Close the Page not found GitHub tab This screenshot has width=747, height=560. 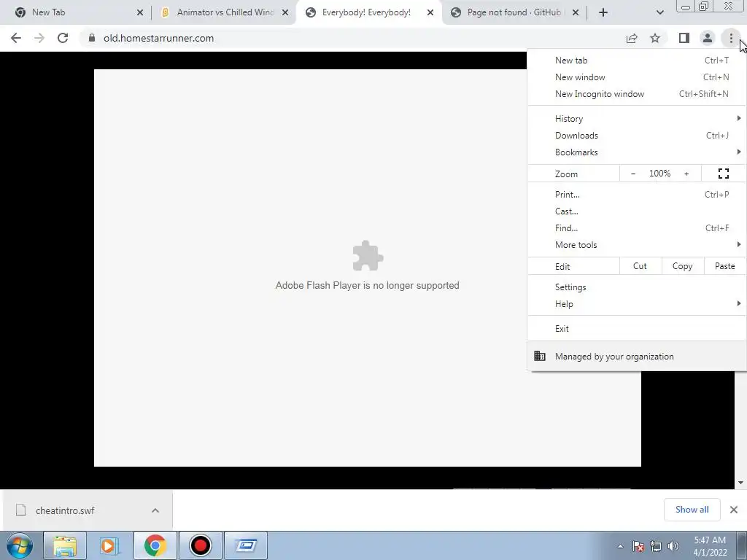click(x=576, y=12)
